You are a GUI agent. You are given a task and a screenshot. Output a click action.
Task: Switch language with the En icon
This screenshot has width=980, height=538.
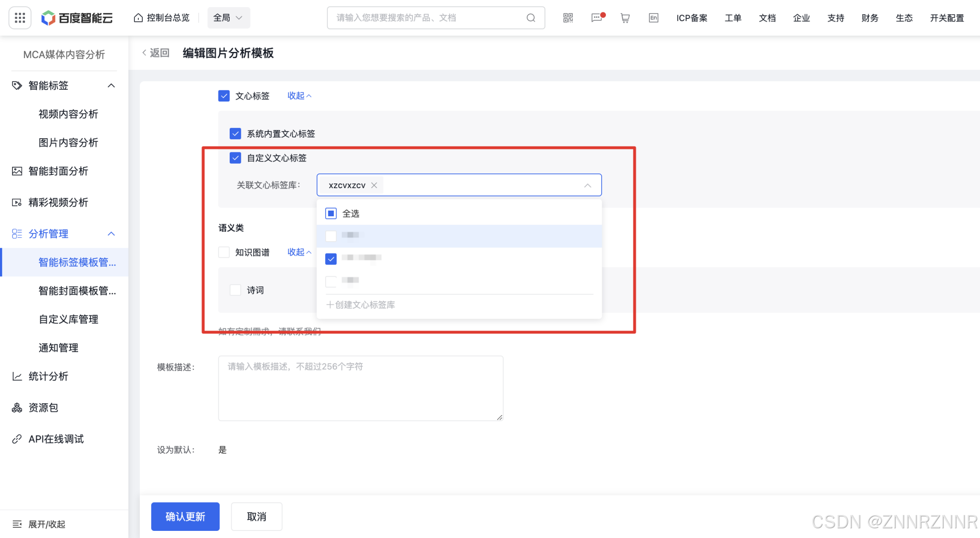pos(653,18)
